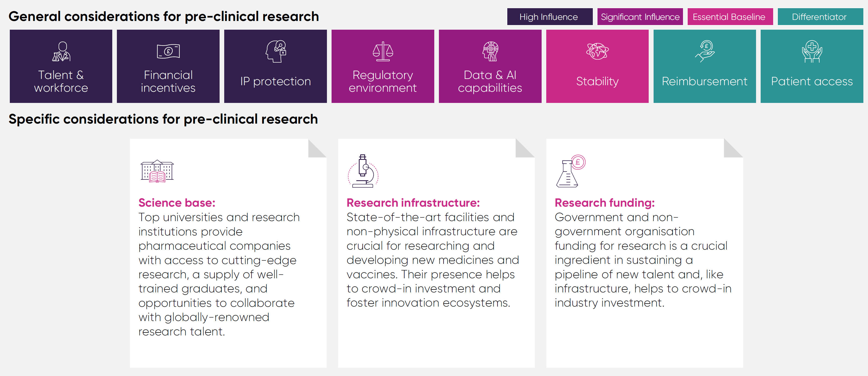The height and width of the screenshot is (376, 868).
Task: Click the balance scales Regulatory environment icon
Action: [383, 51]
